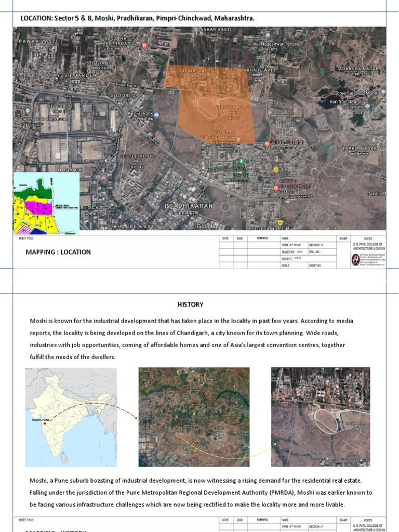Screen dimensions: 399x532
Task: Click the red Moshi, Pune dot on India map
Action: coord(45,423)
